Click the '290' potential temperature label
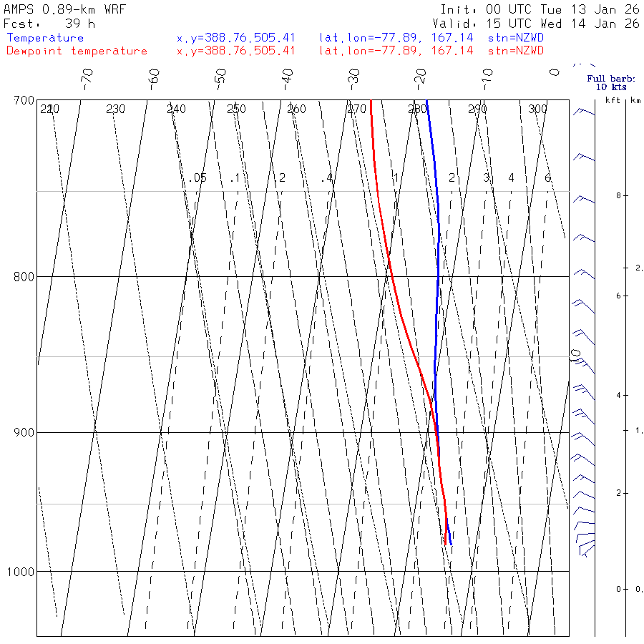Screen dimensions: 644x644 [477, 109]
